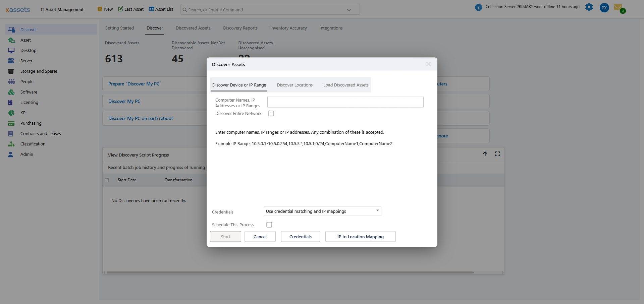Open the settings gear icon

pos(589,7)
